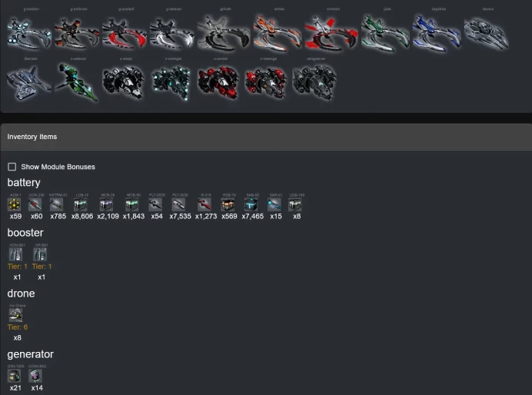Viewport: 532px width, 395px height.
Task: Click the x569 battery count
Action: [x=229, y=216]
